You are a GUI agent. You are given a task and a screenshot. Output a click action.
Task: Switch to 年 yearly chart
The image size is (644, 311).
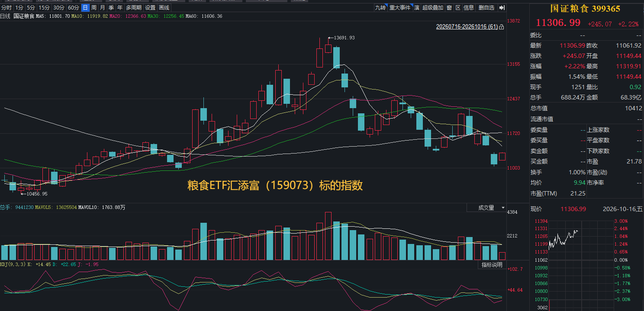coord(120,8)
